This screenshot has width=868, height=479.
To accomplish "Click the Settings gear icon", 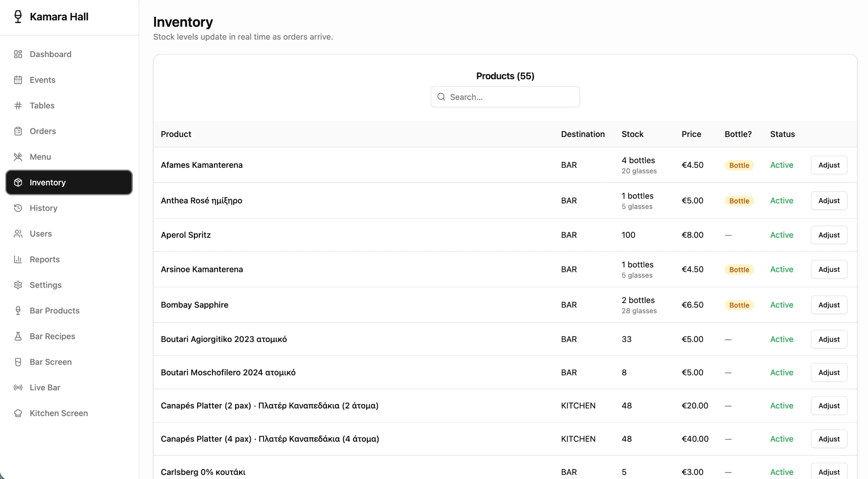I will click(x=18, y=285).
